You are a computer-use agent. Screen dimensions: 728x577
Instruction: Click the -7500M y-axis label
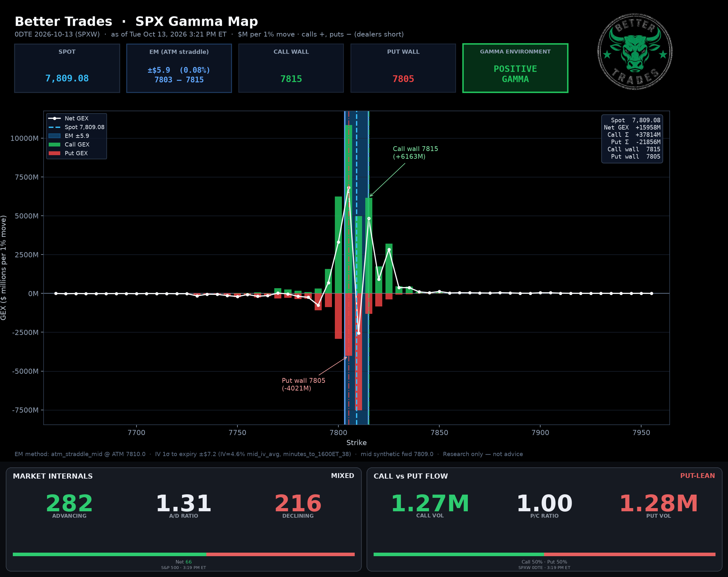(25, 410)
